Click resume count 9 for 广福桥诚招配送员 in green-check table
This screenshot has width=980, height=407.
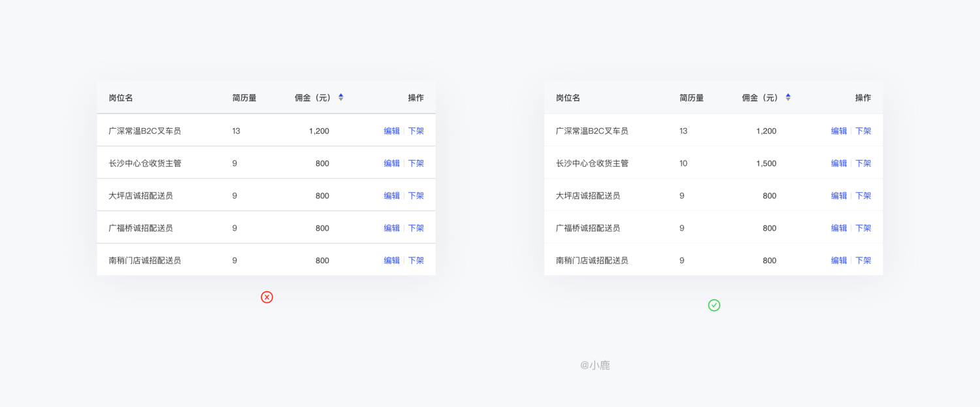pyautogui.click(x=682, y=228)
